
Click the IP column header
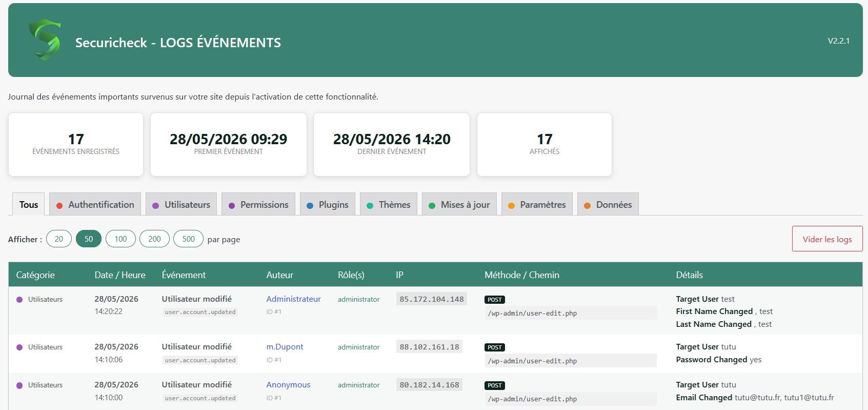399,275
